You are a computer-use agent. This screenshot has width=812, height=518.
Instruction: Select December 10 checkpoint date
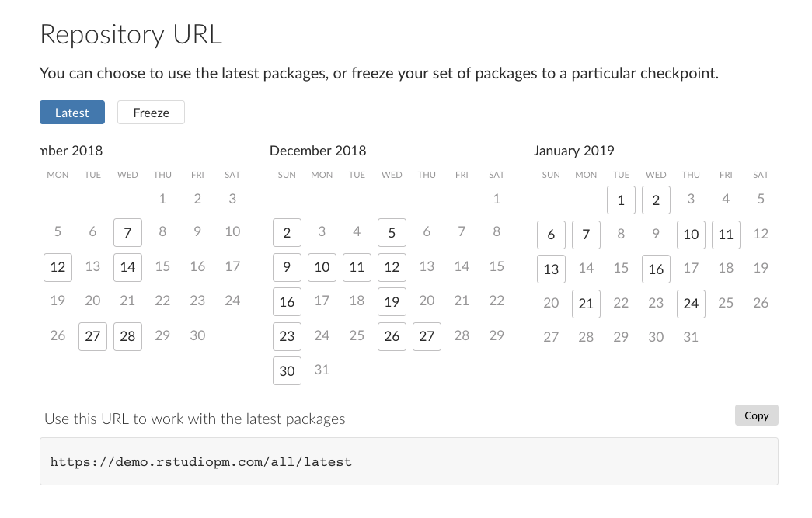(322, 267)
